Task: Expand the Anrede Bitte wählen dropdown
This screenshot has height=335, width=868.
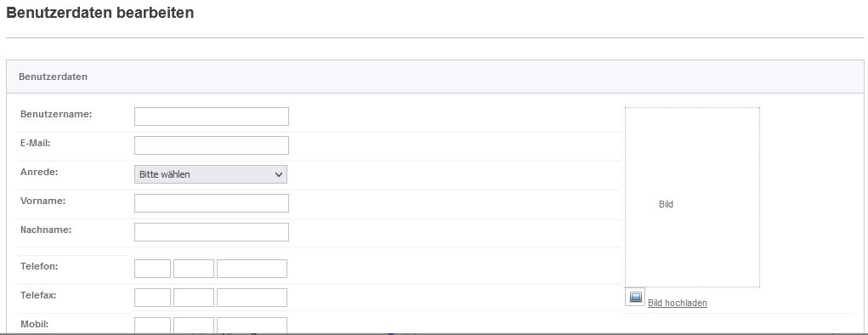Action: click(210, 173)
